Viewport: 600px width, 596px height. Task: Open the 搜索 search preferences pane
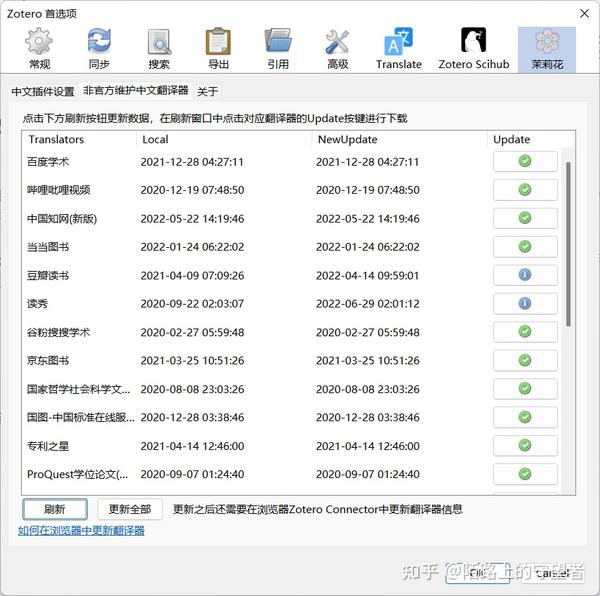point(159,49)
